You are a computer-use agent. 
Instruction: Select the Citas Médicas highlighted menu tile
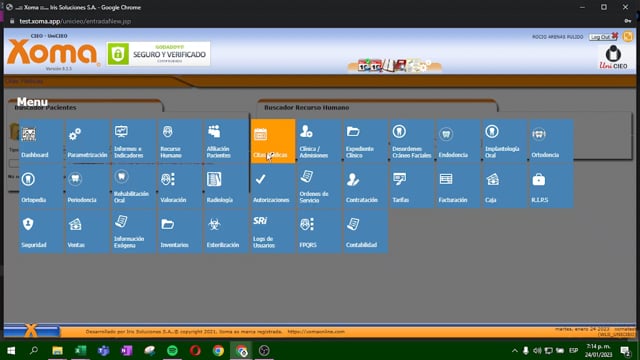[273, 141]
